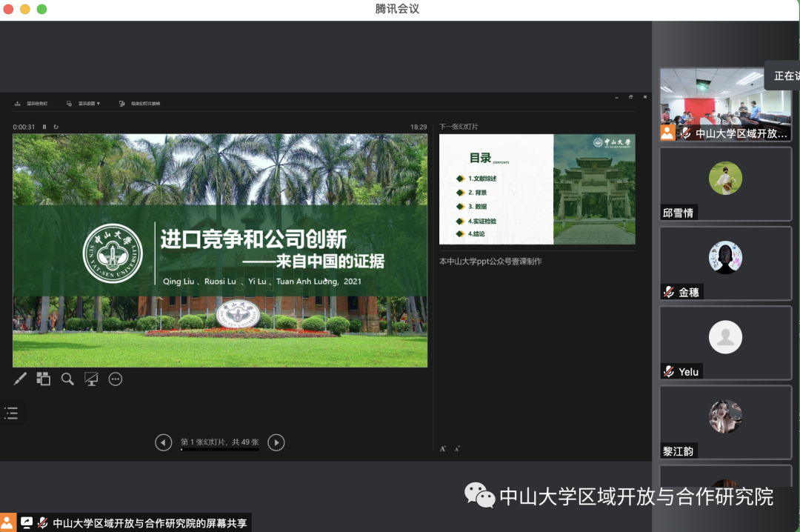Click the slide show window restore button
The image size is (800, 532).
[630, 96]
